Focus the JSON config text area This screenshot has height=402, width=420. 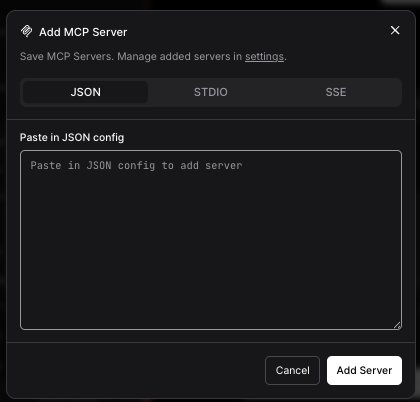[211, 240]
